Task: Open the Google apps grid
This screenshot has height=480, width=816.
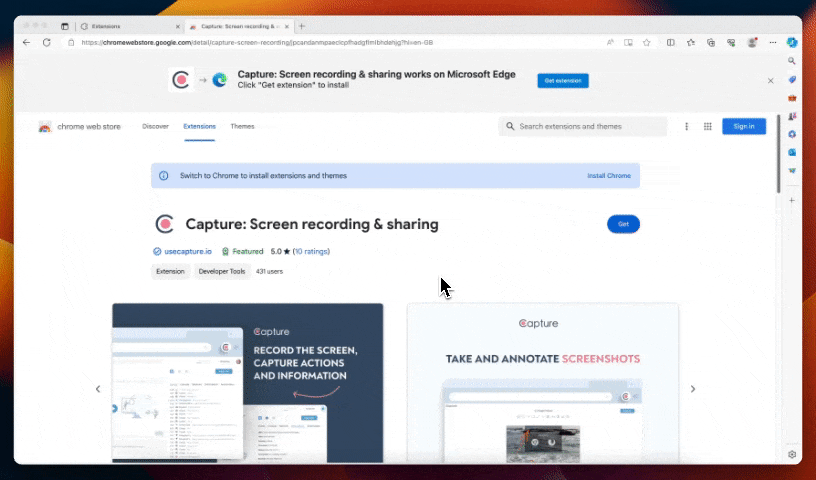Action: pos(707,127)
